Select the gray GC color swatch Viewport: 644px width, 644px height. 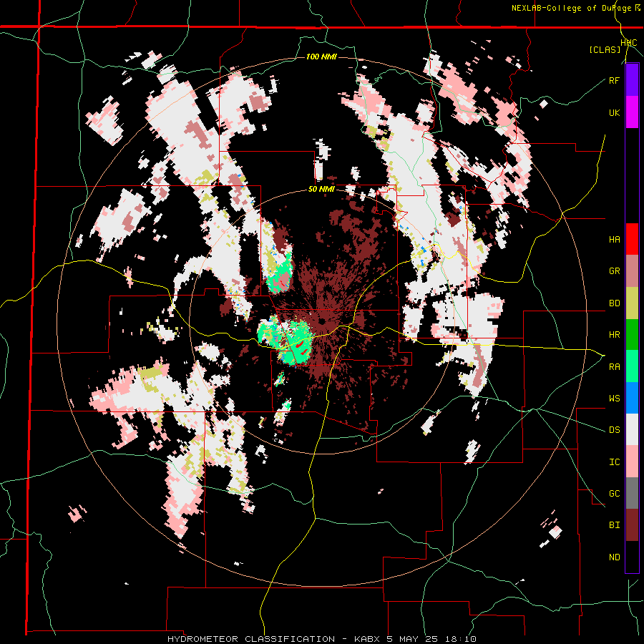[x=632, y=493]
